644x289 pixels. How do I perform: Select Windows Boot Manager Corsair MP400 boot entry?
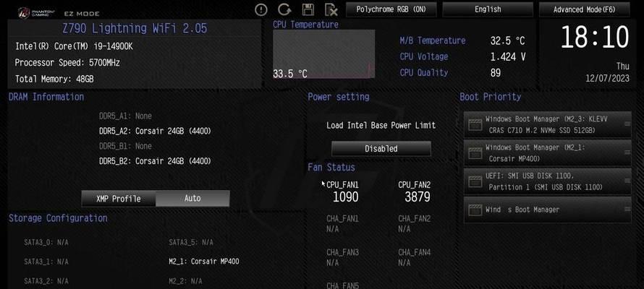click(x=548, y=153)
